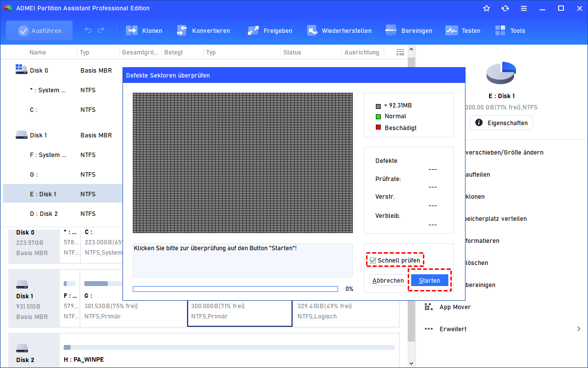Select verschieben/Größe ändern option
588x368 pixels.
point(504,153)
